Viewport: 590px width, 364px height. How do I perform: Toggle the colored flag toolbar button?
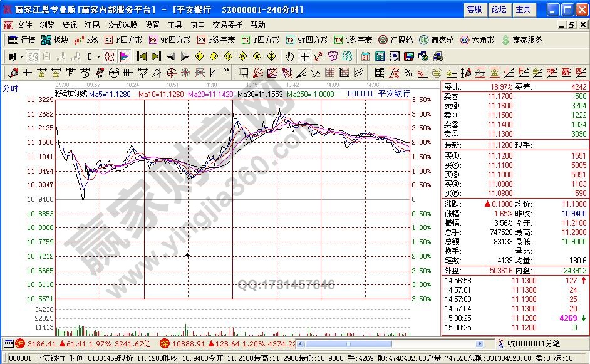coord(125,56)
